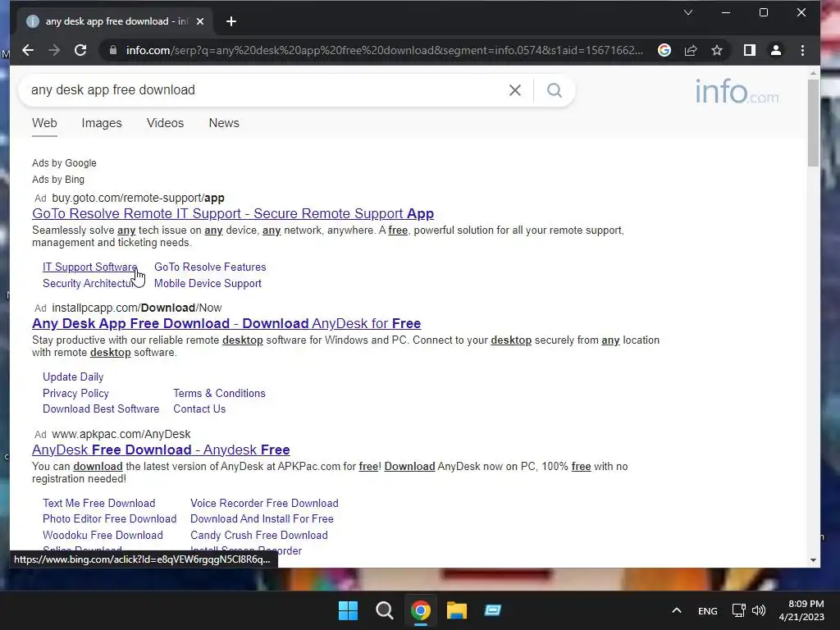Viewport: 840px width, 630px height.
Task: View site information lock icon
Action: click(x=112, y=50)
